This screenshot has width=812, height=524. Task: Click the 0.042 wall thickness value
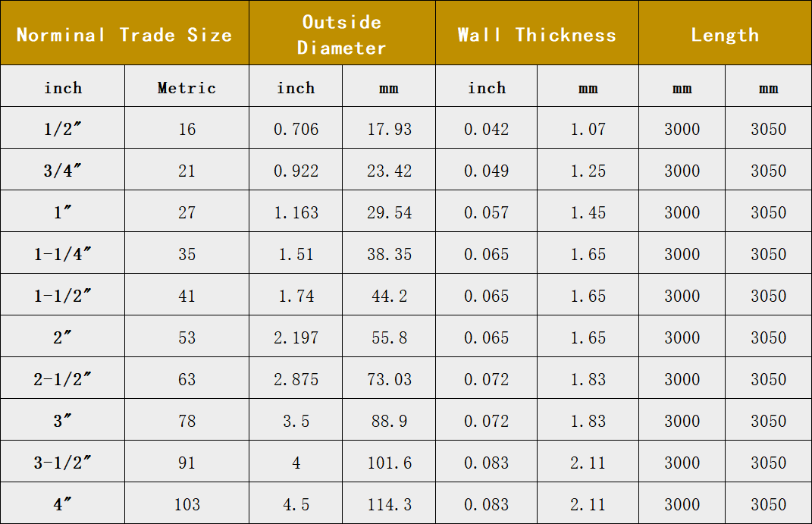pos(486,129)
